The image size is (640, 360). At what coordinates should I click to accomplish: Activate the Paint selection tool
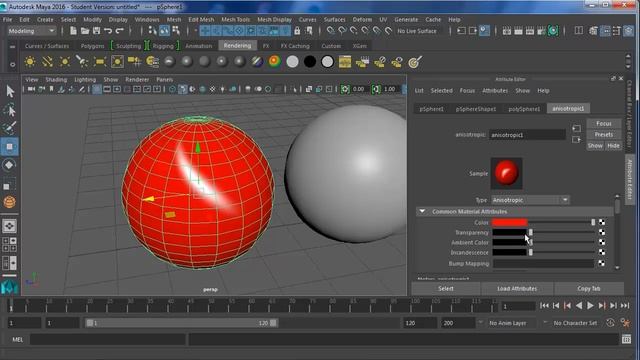(x=10, y=128)
